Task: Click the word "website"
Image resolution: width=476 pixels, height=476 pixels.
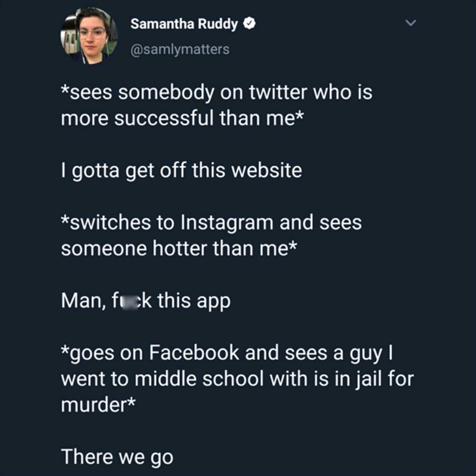Action: [x=267, y=171]
